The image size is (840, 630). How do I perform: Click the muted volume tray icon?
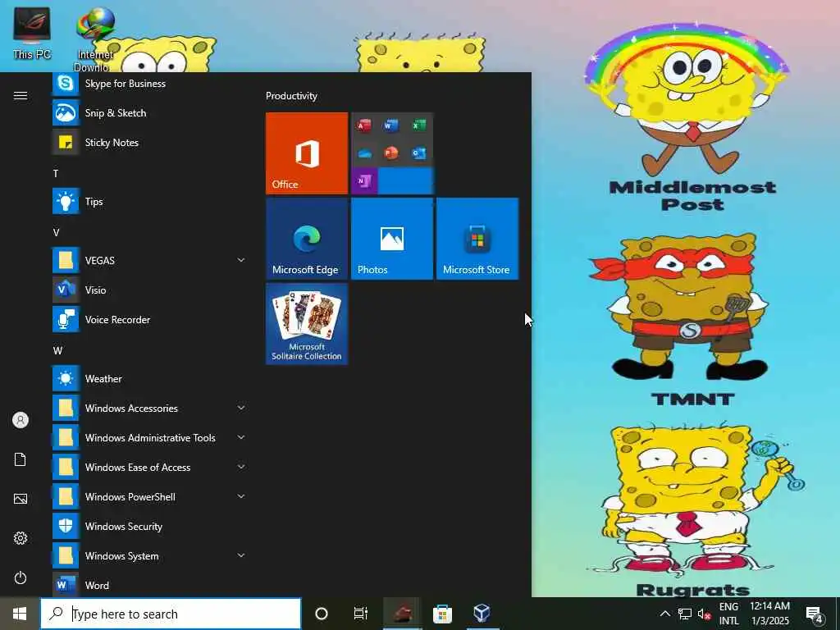(x=704, y=614)
